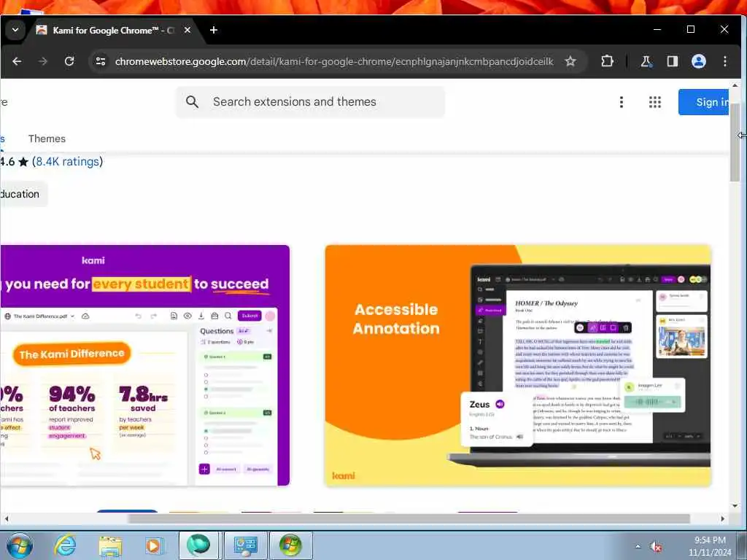Switch to the Themes tab
Viewport: 747px width, 560px height.
47,139
